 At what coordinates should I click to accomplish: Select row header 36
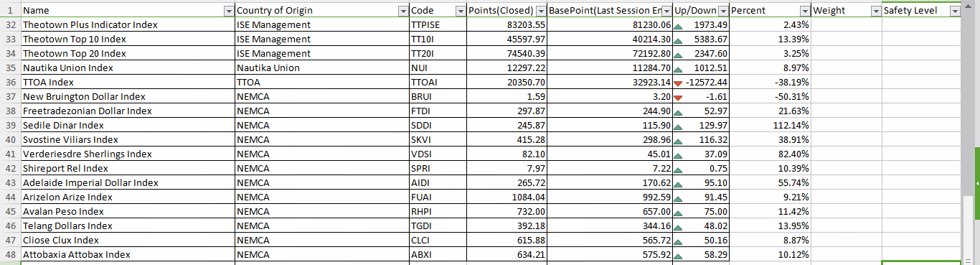point(10,82)
